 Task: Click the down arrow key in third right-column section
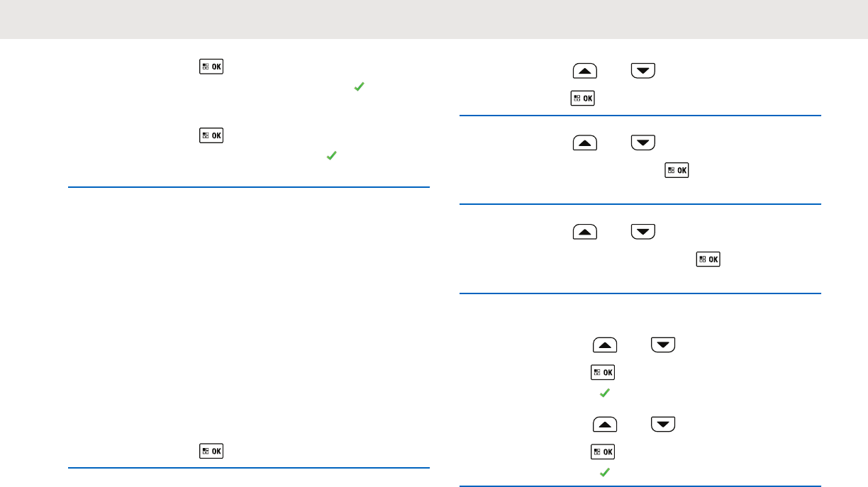(643, 232)
